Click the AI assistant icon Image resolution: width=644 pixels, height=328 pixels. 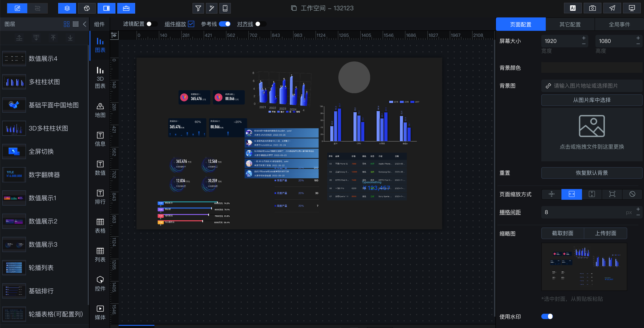(x=572, y=8)
